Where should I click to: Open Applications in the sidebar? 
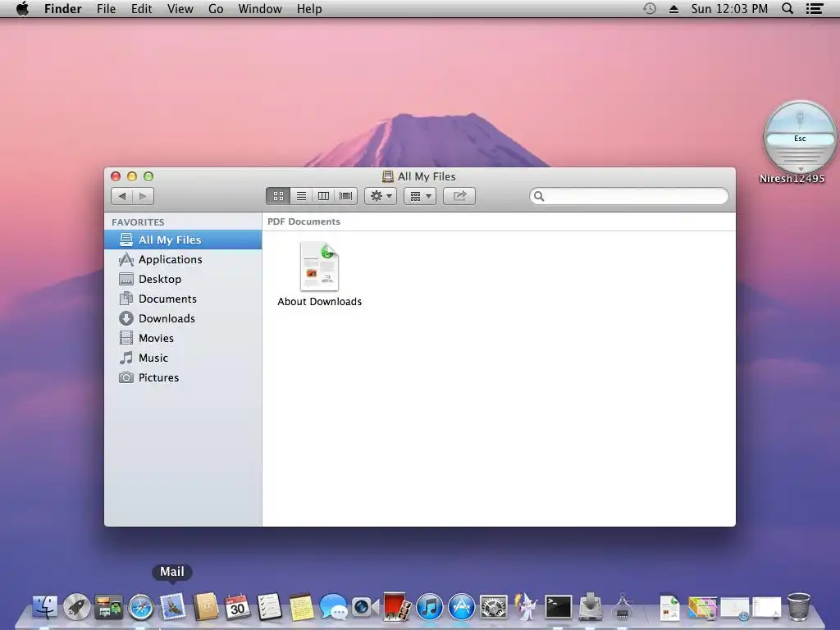(183, 260)
